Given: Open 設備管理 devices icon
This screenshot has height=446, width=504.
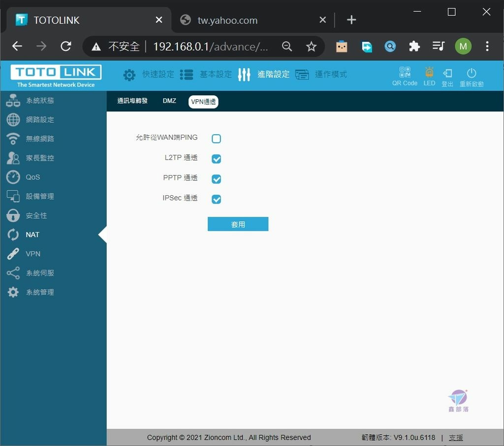Looking at the screenshot, I should [x=13, y=196].
